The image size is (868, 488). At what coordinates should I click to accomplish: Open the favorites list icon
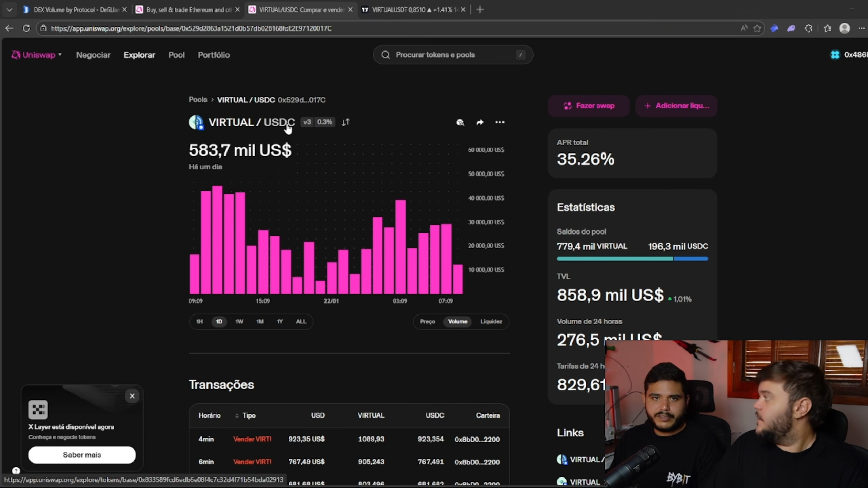pyautogui.click(x=827, y=28)
